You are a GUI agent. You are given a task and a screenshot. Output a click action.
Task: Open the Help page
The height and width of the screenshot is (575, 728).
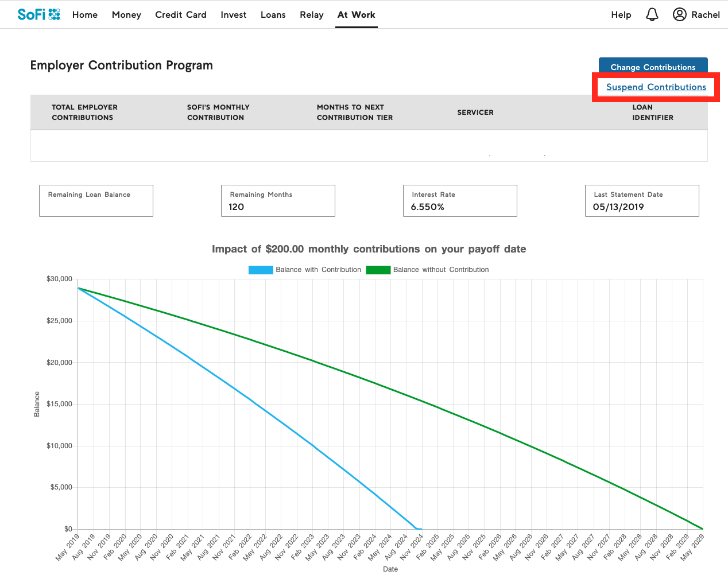pos(621,15)
